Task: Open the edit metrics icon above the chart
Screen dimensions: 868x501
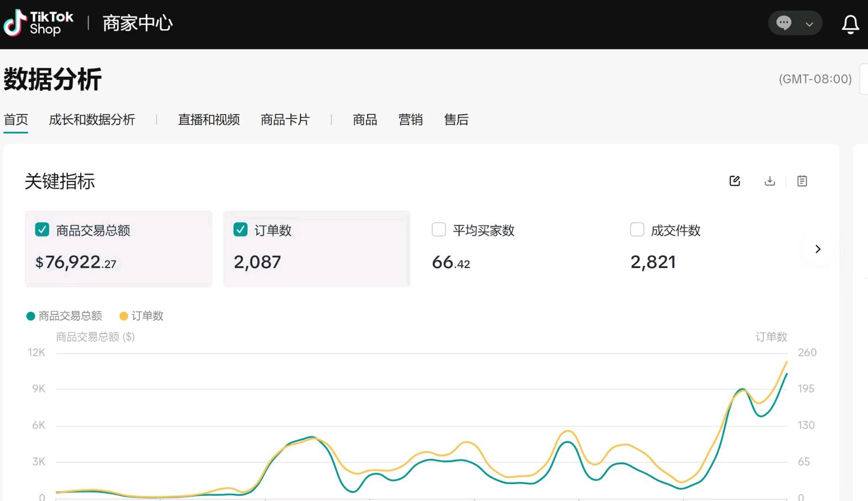Action: (734, 181)
